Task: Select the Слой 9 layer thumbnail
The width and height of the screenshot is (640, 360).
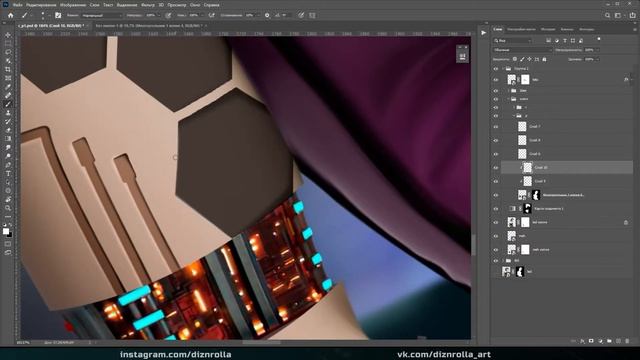Action: coord(527,181)
